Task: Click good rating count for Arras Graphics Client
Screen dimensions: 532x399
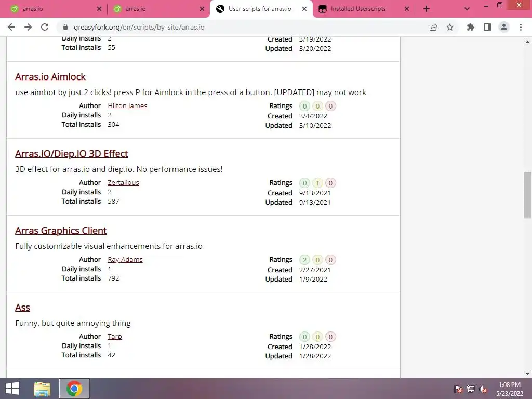Action: 304,260
